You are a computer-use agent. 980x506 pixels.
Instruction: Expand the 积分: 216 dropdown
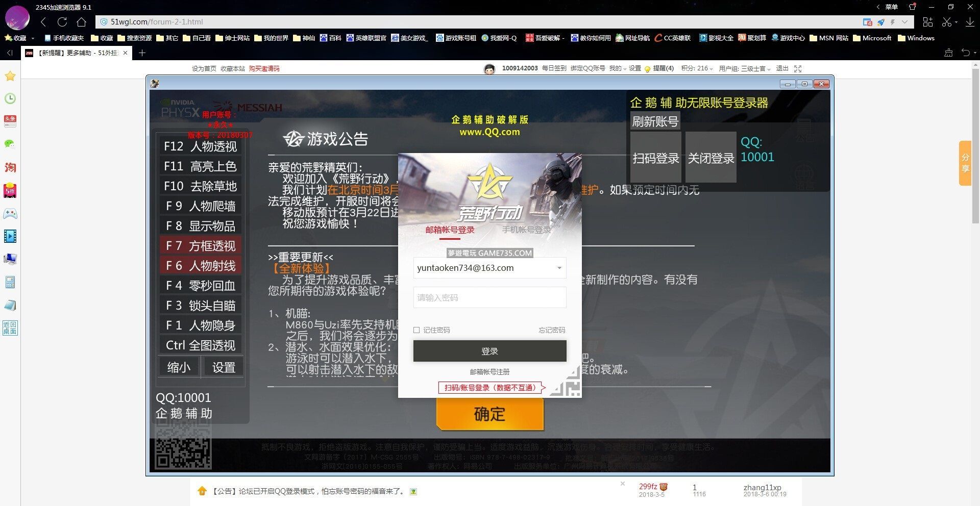pos(697,69)
